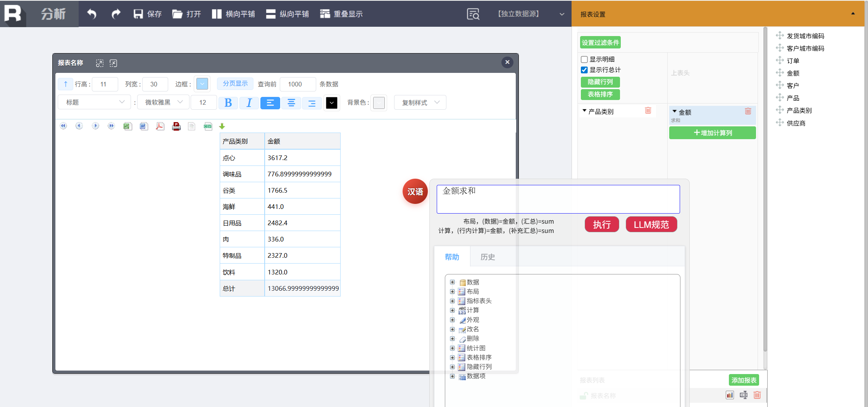This screenshot has width=868, height=407.
Task: Click the drag handle for 发货城市编码
Action: click(x=780, y=36)
